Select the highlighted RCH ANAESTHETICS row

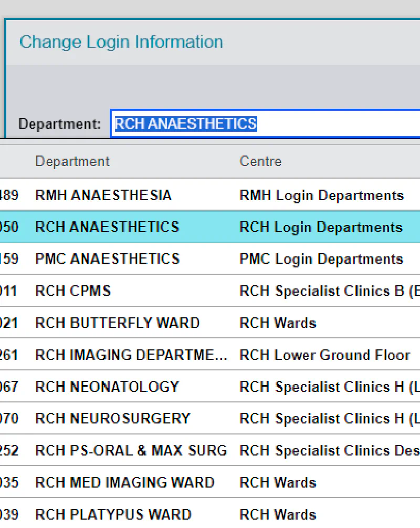coord(107,227)
